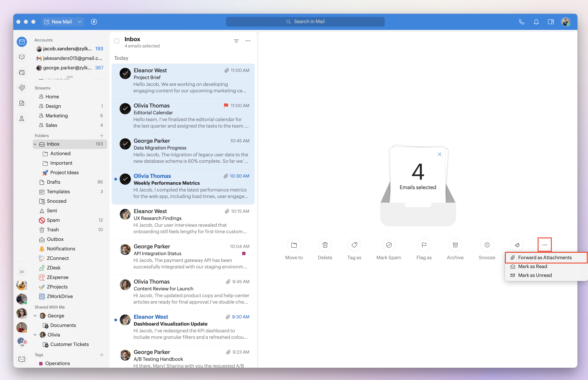The image size is (588, 380).
Task: Open the New Mail dropdown arrow
Action: coord(79,22)
